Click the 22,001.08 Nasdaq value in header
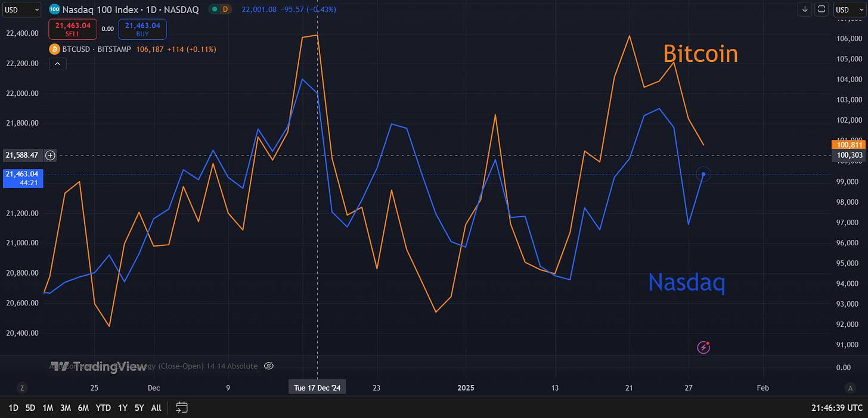 [259, 9]
